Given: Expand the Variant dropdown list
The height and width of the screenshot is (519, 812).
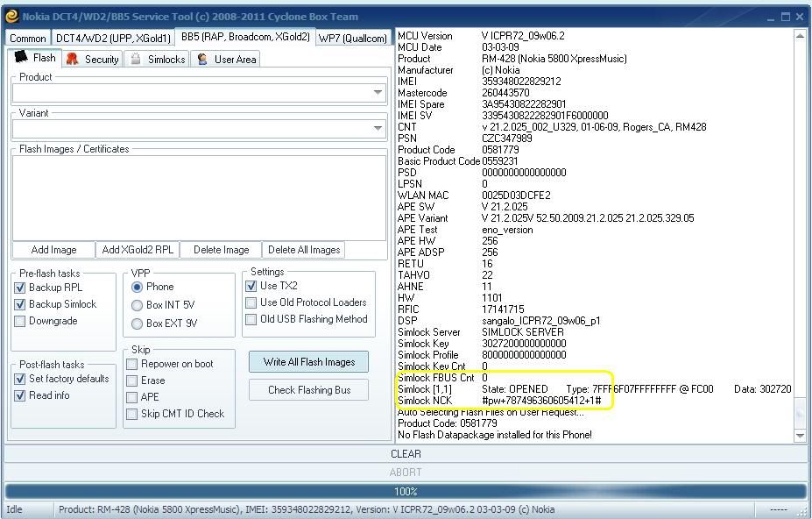Looking at the screenshot, I should click(x=378, y=128).
